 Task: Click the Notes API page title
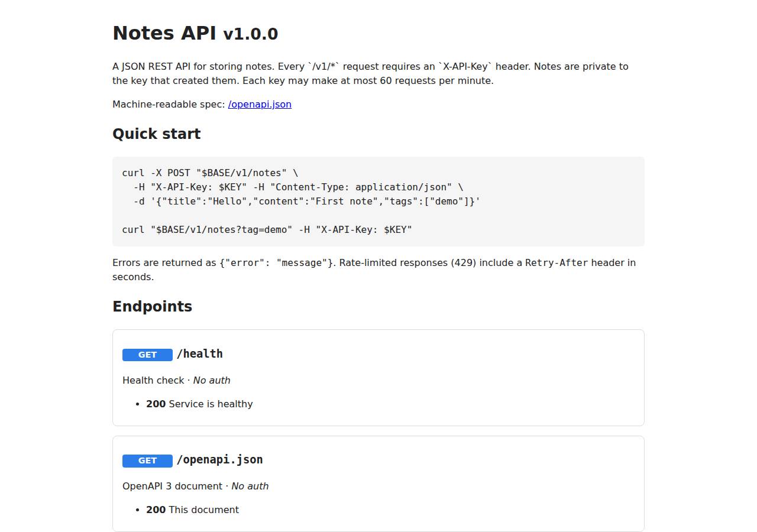pos(164,33)
